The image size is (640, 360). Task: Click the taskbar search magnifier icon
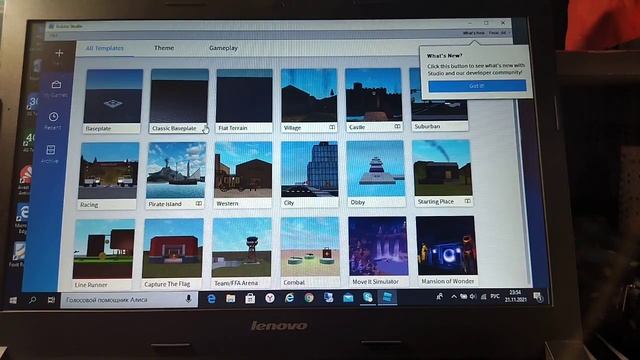(32, 300)
